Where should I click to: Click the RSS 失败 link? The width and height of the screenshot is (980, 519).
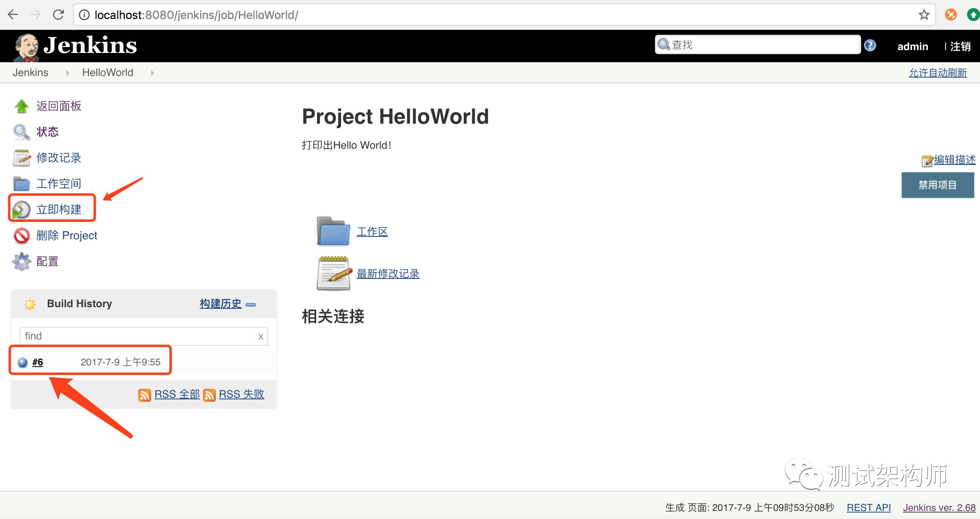pyautogui.click(x=241, y=395)
